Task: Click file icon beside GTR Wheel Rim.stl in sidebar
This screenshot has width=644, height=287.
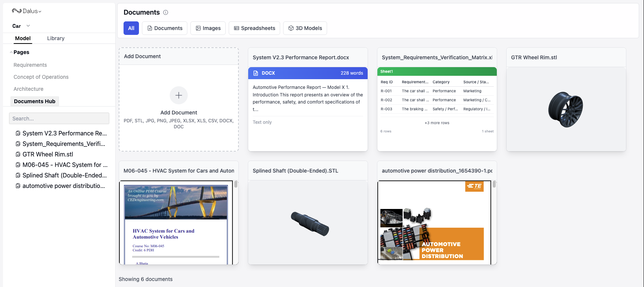Action: click(18, 154)
